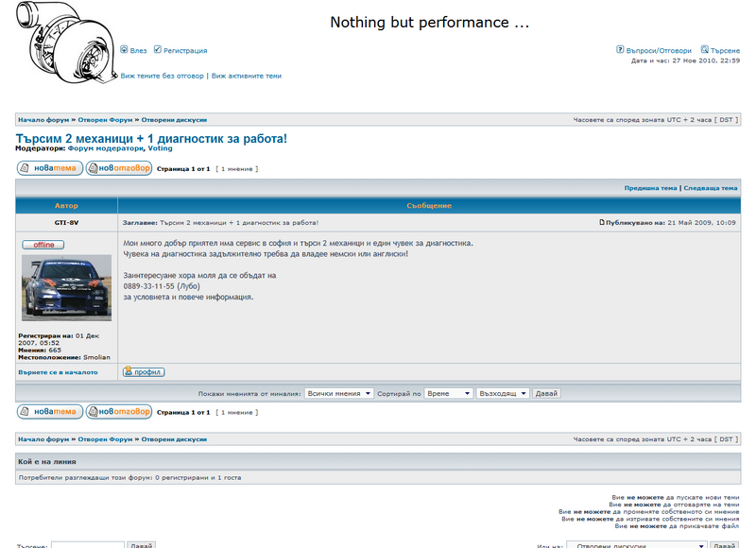Open the Регистрация link
756x548 pixels.
[x=185, y=51]
